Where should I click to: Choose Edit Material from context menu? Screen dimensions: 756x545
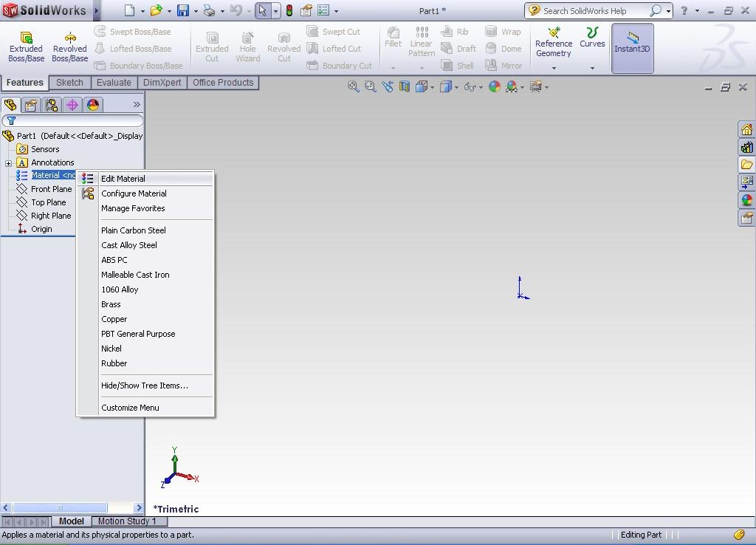pos(122,178)
